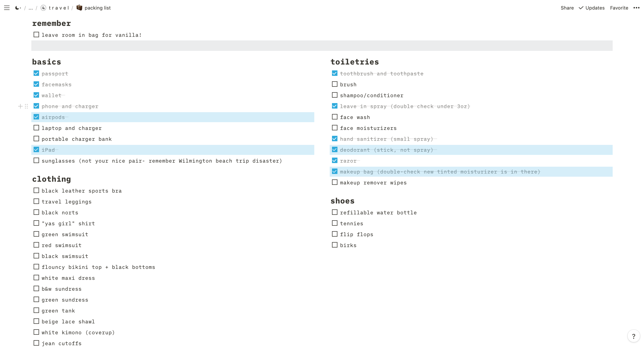Navigate to travel breadcrumb page
The height and width of the screenshot is (347, 644).
coord(59,8)
